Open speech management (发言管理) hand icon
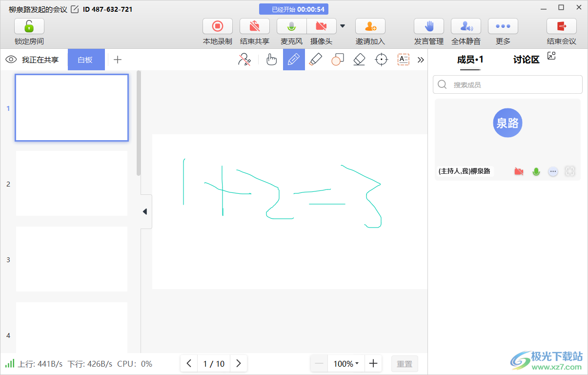This screenshot has width=588, height=375. click(429, 26)
